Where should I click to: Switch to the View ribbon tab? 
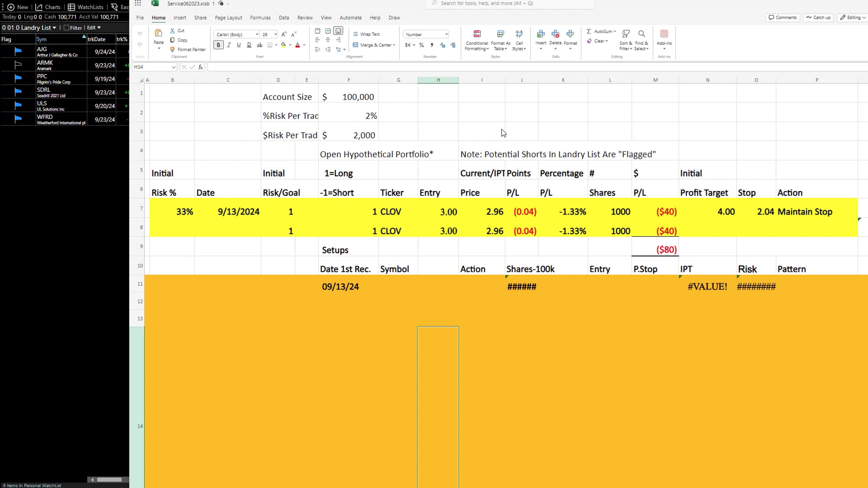(326, 18)
